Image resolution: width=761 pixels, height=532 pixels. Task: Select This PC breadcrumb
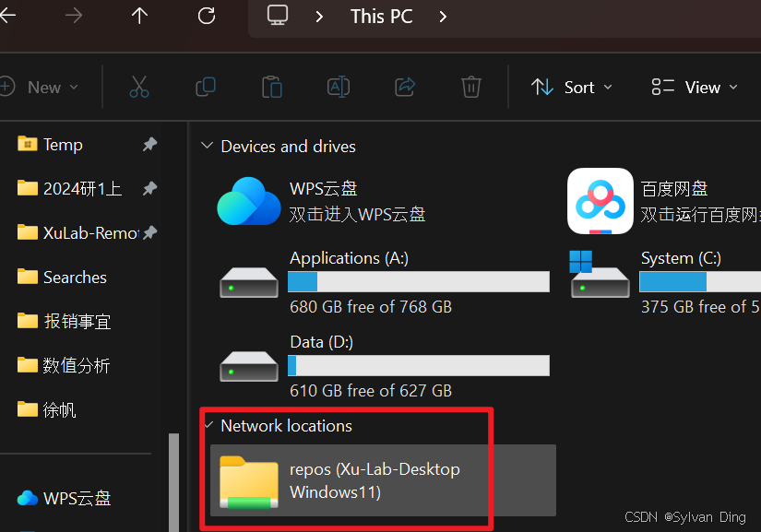pyautogui.click(x=382, y=17)
